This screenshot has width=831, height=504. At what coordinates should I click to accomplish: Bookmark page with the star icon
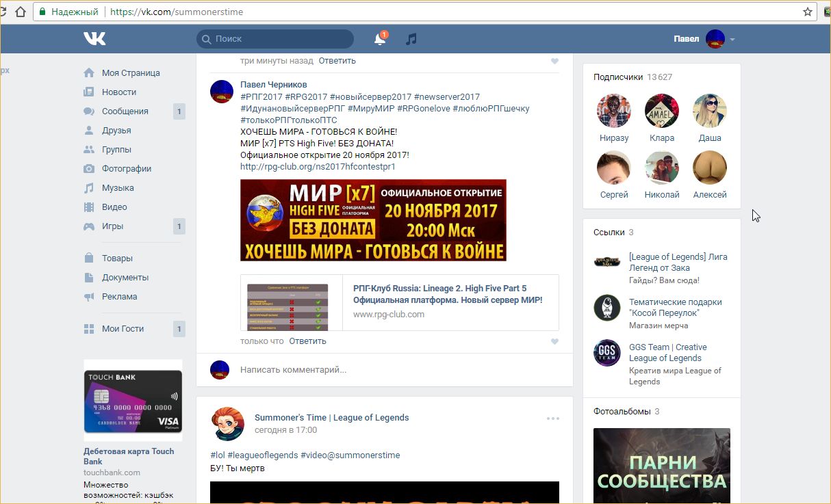tap(808, 12)
